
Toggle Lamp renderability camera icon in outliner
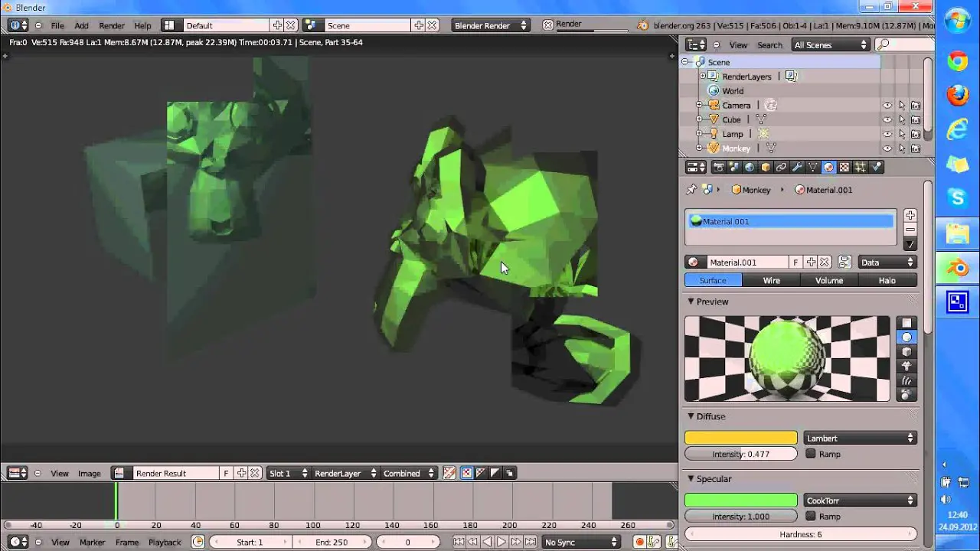point(916,134)
